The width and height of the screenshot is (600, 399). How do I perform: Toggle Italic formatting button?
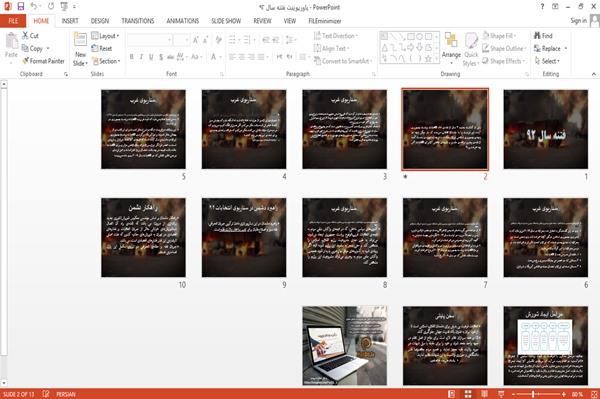tap(141, 57)
